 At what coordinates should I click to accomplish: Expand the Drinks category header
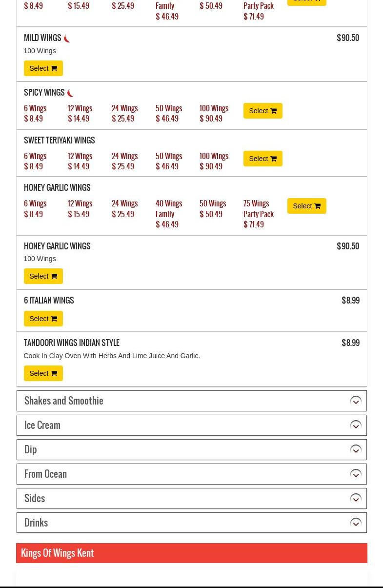pyautogui.click(x=36, y=523)
